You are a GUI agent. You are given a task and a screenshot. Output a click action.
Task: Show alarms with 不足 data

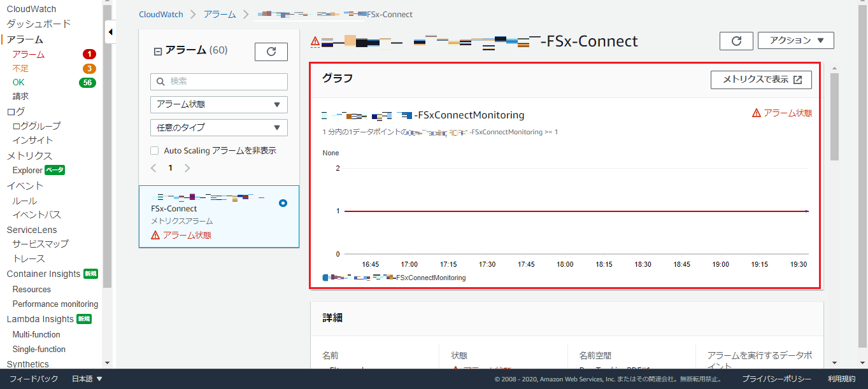coord(20,69)
